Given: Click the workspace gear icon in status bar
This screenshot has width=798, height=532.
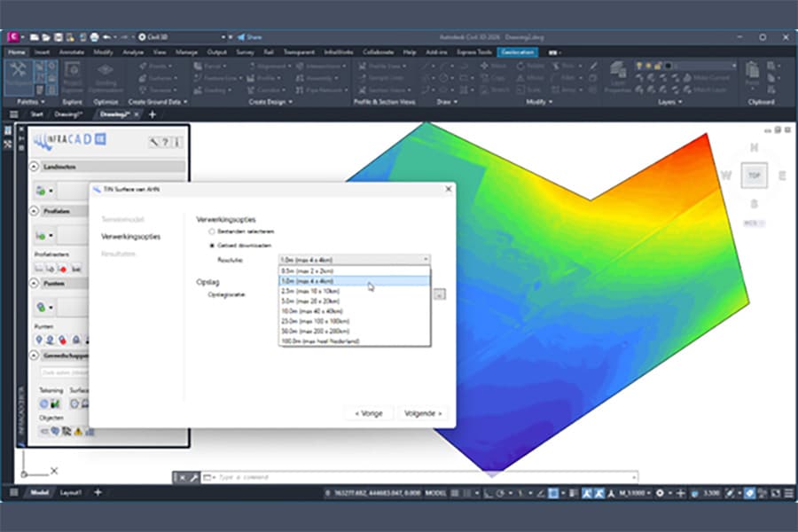Looking at the screenshot, I should coord(660,493).
